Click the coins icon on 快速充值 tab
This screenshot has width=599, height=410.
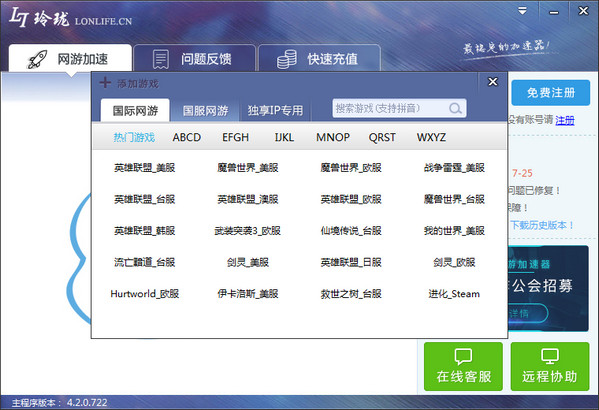click(x=287, y=59)
